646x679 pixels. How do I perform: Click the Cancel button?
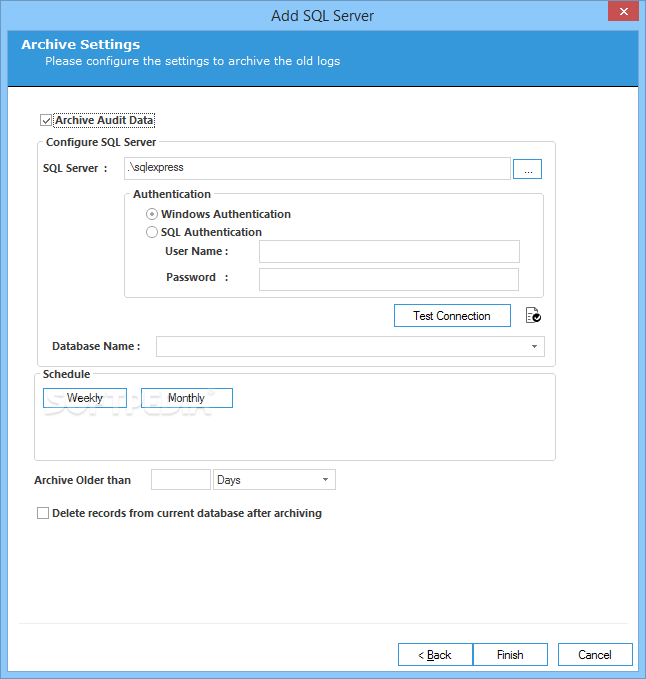coord(595,654)
